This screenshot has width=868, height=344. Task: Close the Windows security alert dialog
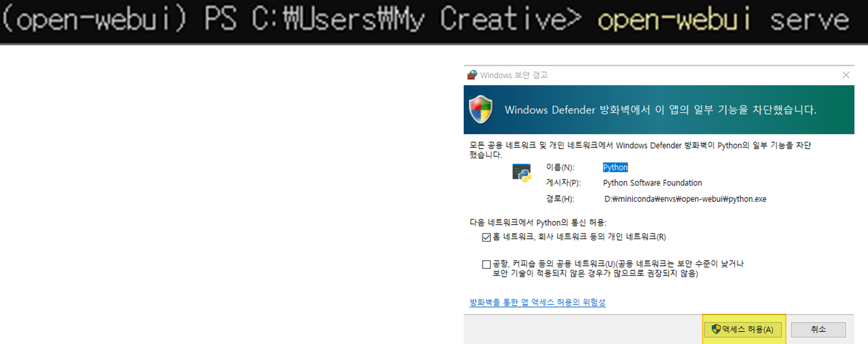pos(846,75)
